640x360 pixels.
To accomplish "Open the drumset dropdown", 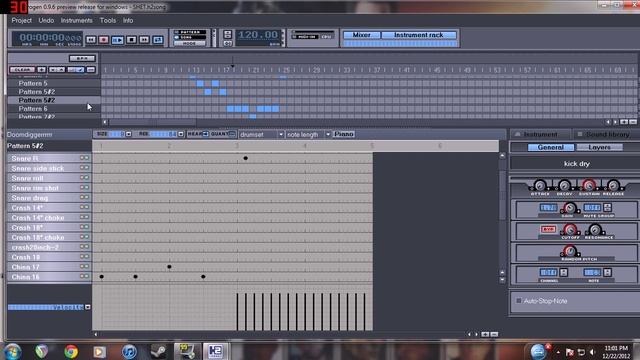I will [261, 134].
